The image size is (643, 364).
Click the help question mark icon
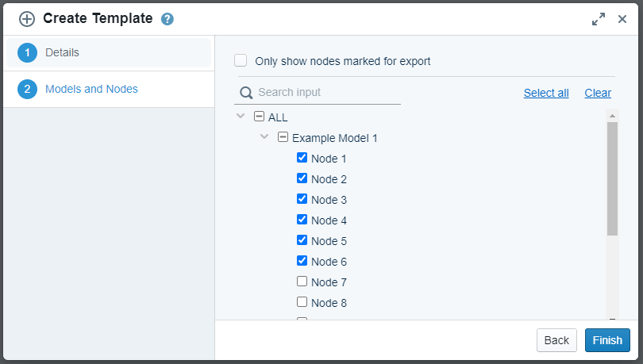(x=167, y=19)
